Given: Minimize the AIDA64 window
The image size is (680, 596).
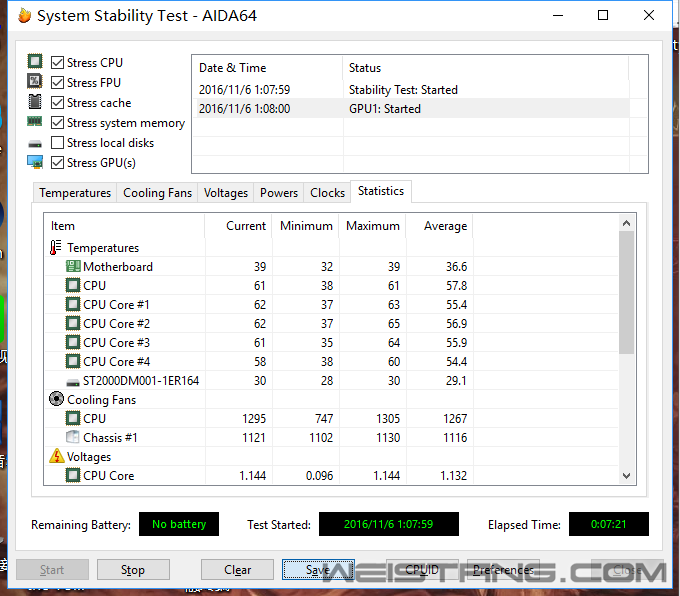Looking at the screenshot, I should click(558, 15).
